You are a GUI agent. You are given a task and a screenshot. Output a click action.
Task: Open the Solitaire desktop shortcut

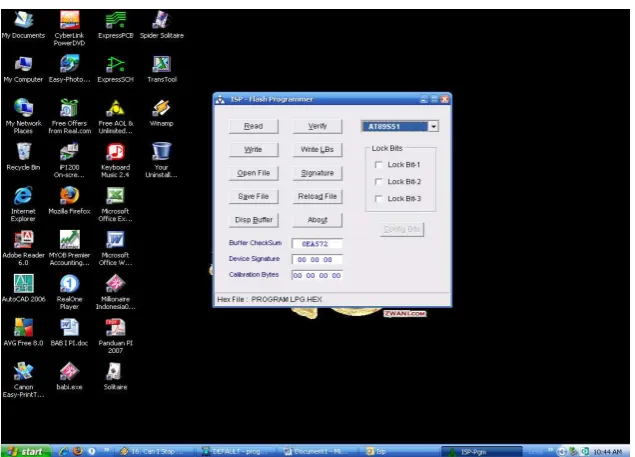click(x=115, y=376)
